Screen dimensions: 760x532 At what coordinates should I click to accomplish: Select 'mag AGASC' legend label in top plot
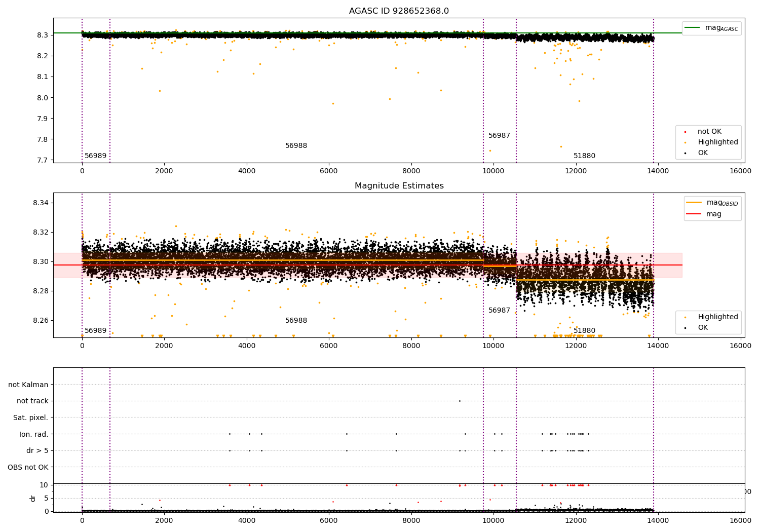721,28
